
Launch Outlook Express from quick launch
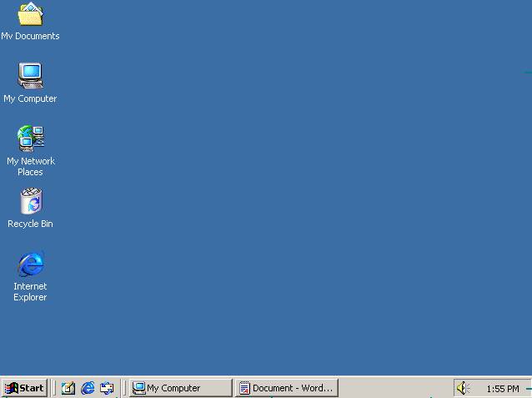(x=107, y=388)
